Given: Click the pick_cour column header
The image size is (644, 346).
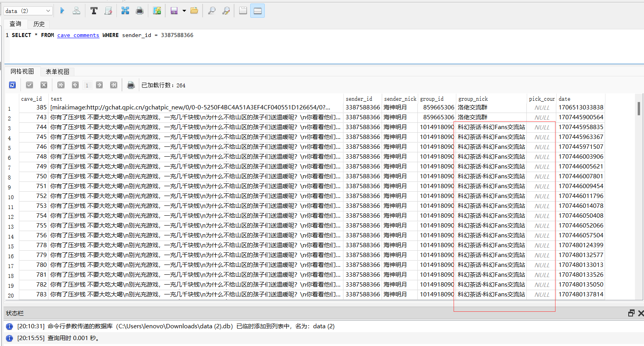Looking at the screenshot, I should (541, 99).
